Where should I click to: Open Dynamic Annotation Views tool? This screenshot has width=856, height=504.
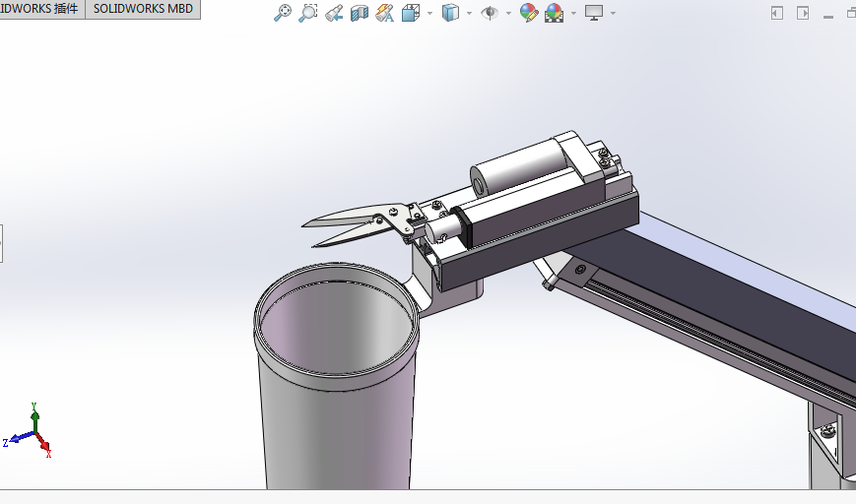[x=385, y=13]
